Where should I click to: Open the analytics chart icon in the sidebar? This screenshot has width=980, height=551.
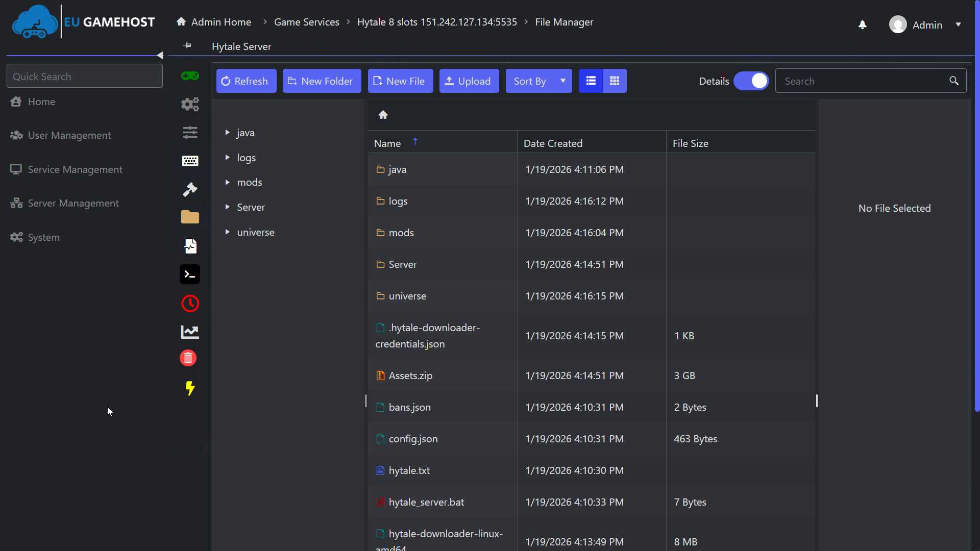tap(189, 332)
